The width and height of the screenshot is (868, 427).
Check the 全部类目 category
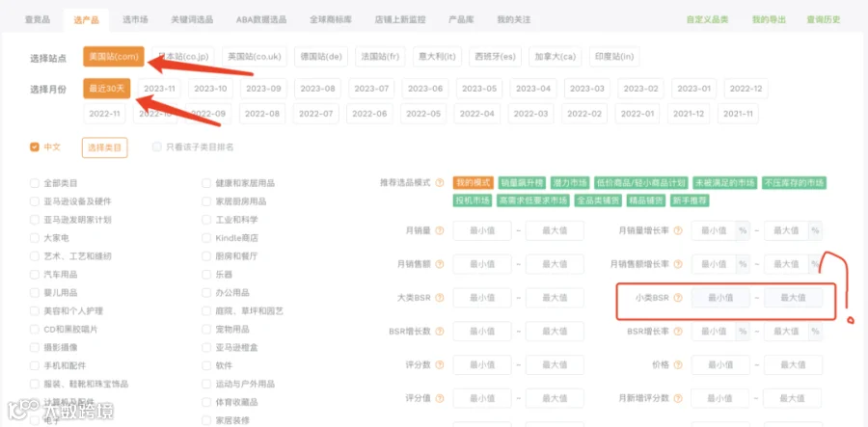(x=35, y=183)
